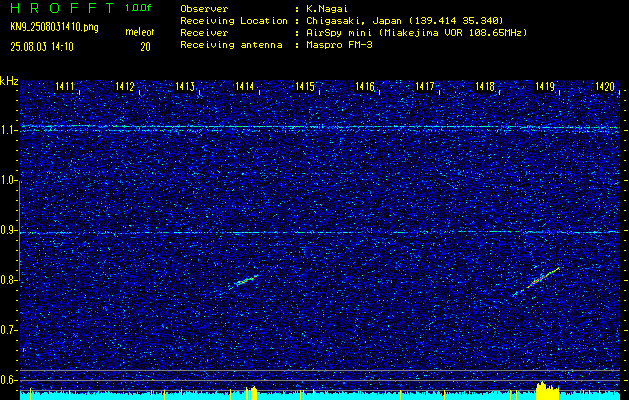The height and width of the screenshot is (400, 629).
Task: Click the 0.9 frequency axis label
Action: click(x=8, y=230)
